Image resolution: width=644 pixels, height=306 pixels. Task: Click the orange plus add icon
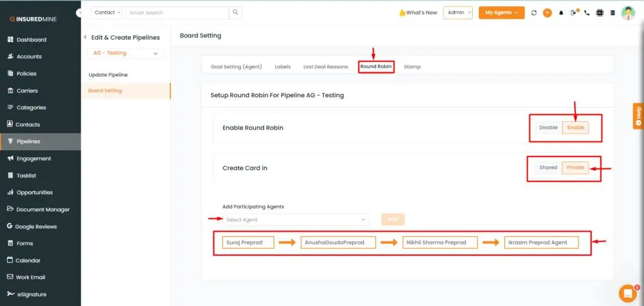click(x=548, y=13)
